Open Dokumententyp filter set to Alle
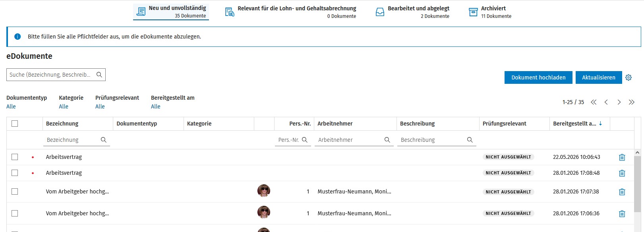Image resolution: width=644 pixels, height=232 pixels. click(11, 106)
